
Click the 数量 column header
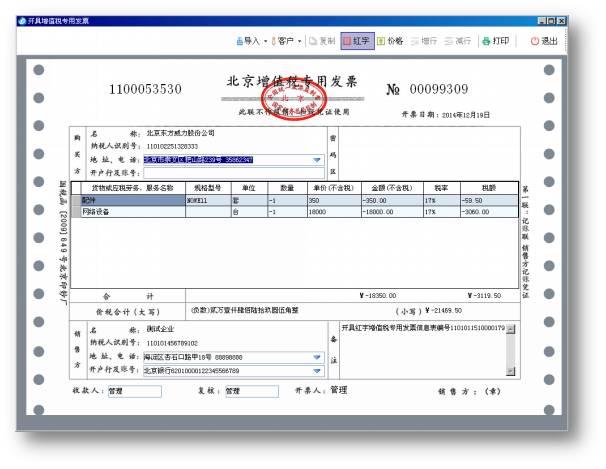pos(288,188)
